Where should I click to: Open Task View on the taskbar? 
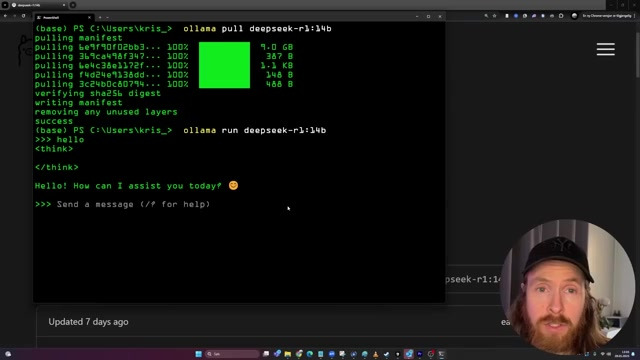point(266,354)
